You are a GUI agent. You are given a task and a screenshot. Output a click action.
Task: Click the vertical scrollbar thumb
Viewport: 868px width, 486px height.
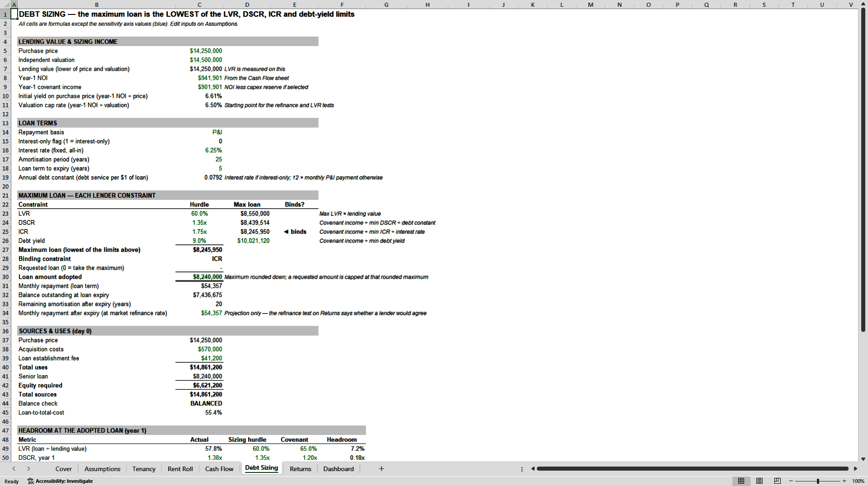(863, 171)
